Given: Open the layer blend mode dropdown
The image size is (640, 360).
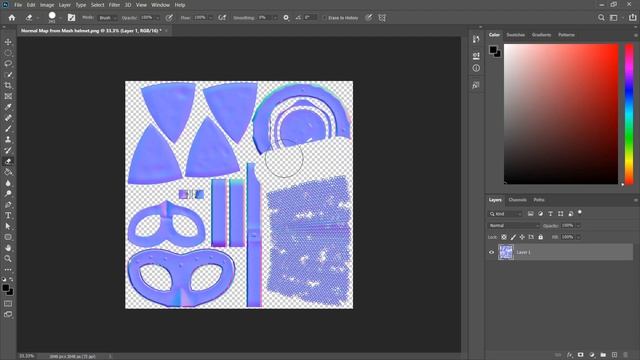Looking at the screenshot, I should (514, 226).
